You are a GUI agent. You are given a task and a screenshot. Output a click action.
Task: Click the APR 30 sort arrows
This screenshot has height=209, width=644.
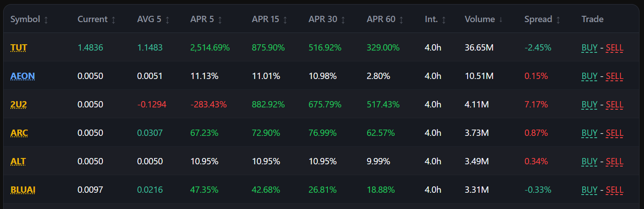point(343,19)
